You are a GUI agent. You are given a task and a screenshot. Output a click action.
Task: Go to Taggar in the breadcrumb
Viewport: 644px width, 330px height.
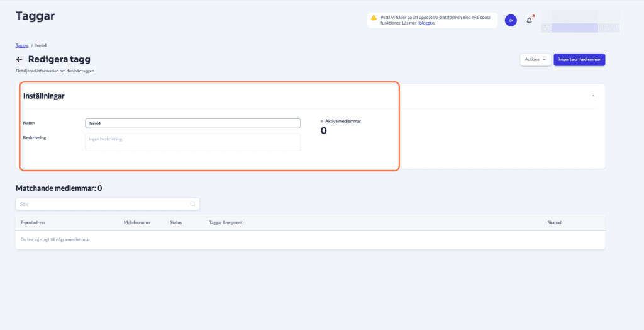[22, 45]
